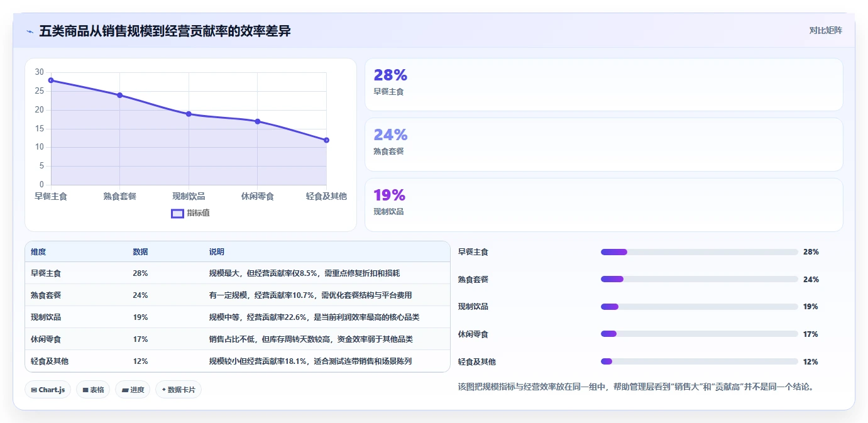Click the description mentioning 经营贡献率22.6%

[314, 317]
